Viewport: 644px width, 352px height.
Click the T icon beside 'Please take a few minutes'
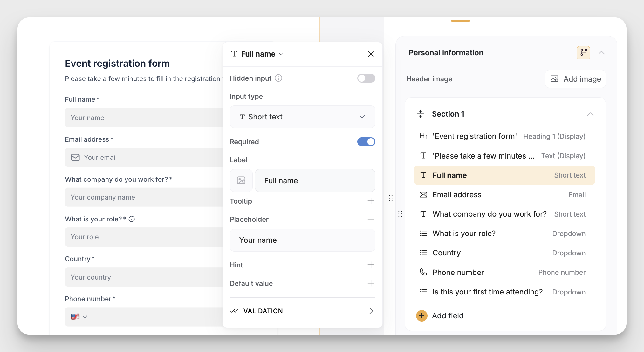pyautogui.click(x=423, y=156)
